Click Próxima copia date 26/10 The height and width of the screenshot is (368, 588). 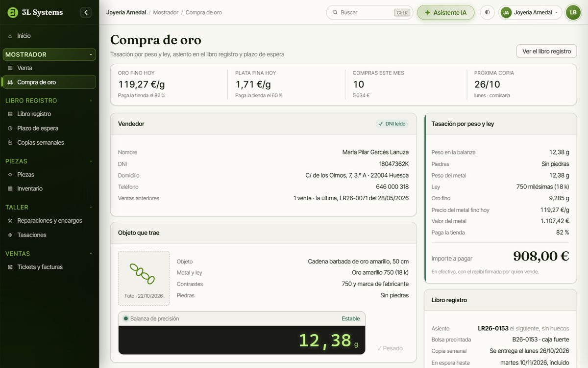487,84
